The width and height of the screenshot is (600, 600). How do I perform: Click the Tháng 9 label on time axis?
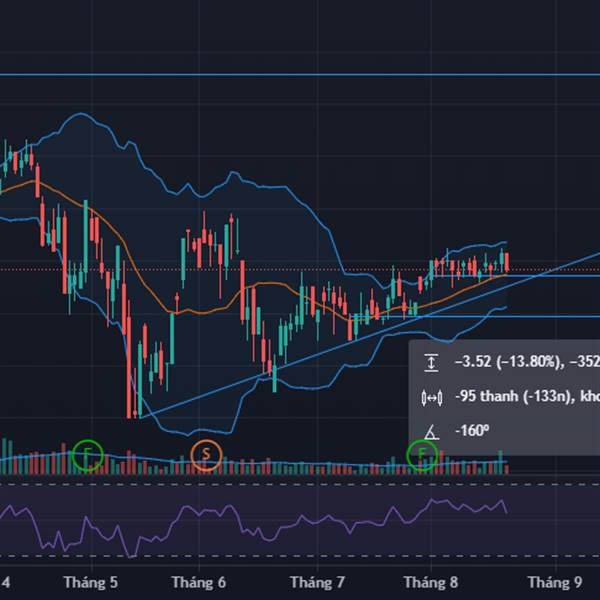[555, 583]
